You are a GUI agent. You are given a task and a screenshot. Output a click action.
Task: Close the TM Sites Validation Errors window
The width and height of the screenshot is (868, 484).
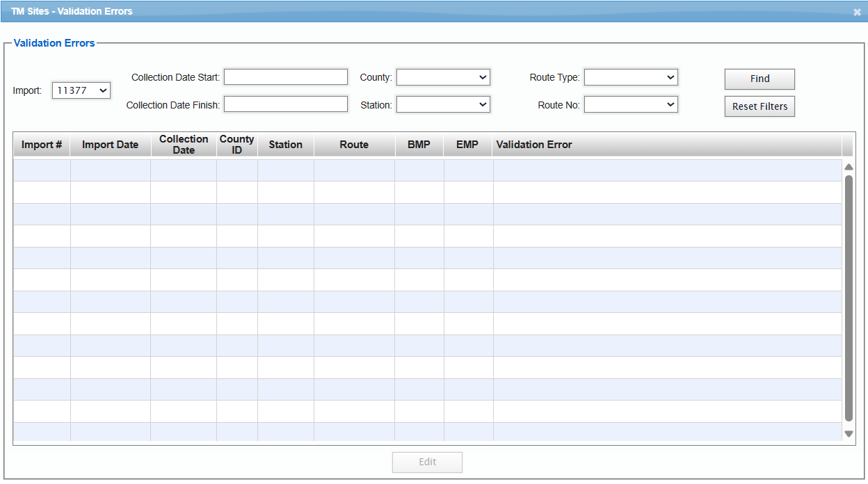(x=856, y=12)
